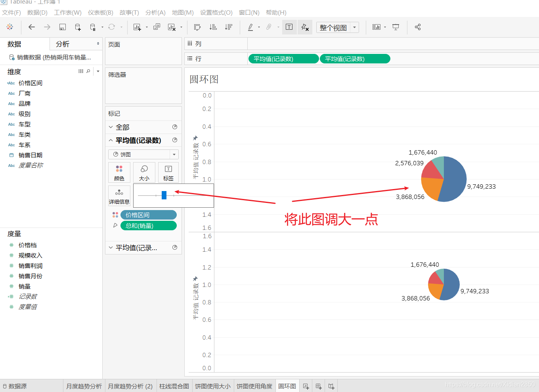Click the new dashboard icon in tab bar
The height and width of the screenshot is (392, 539).
coord(318,386)
